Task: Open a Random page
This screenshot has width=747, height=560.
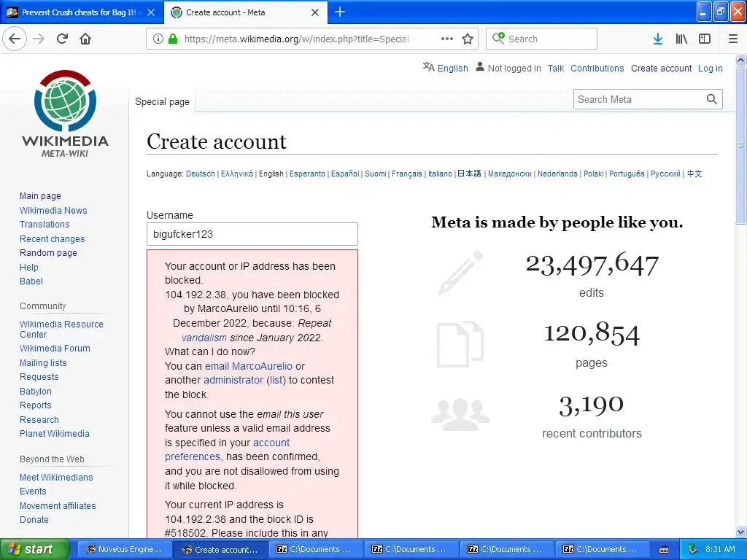Action: [48, 253]
